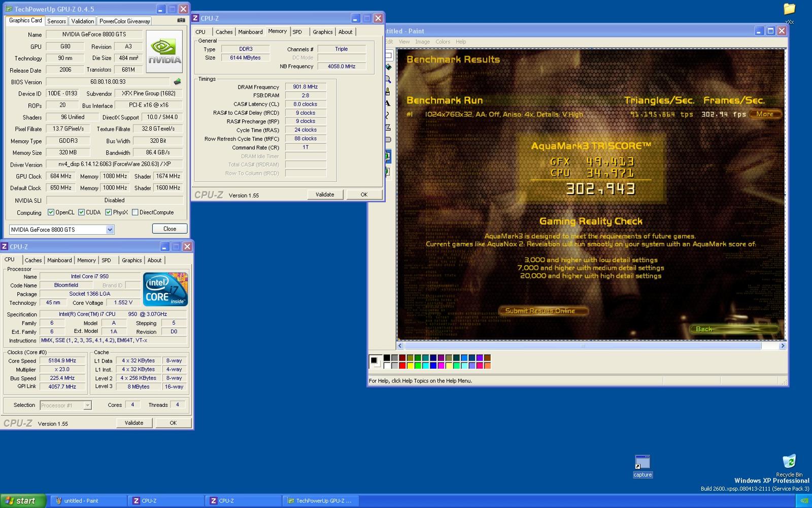Open the View menu in Paint
Image resolution: width=812 pixels, height=508 pixels.
point(404,42)
